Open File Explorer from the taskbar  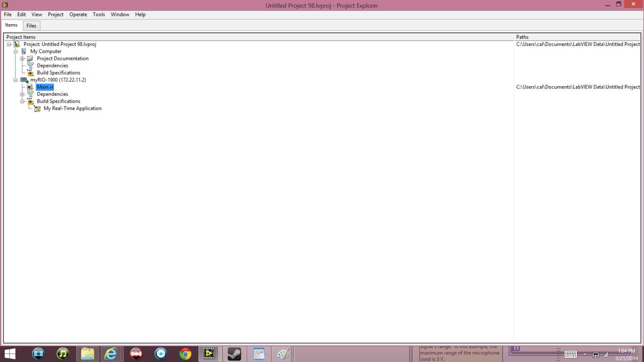click(88, 354)
